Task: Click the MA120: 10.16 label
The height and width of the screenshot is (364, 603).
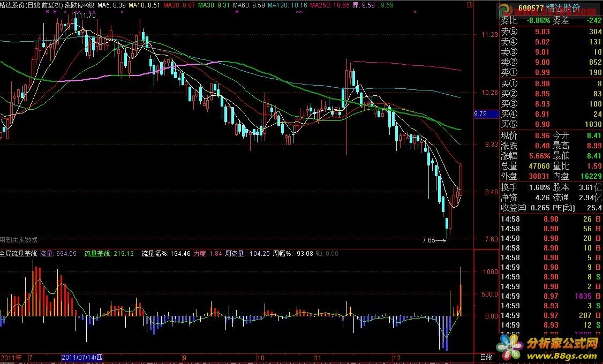Action: point(288,5)
